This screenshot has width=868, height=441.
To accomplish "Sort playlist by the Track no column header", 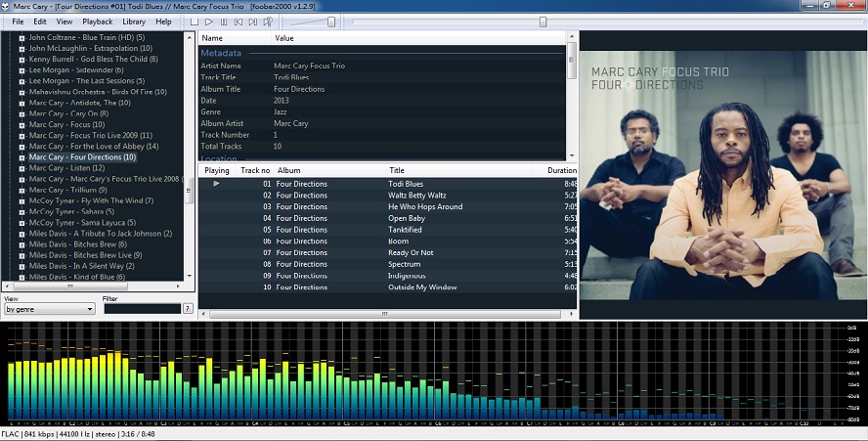I will point(255,170).
